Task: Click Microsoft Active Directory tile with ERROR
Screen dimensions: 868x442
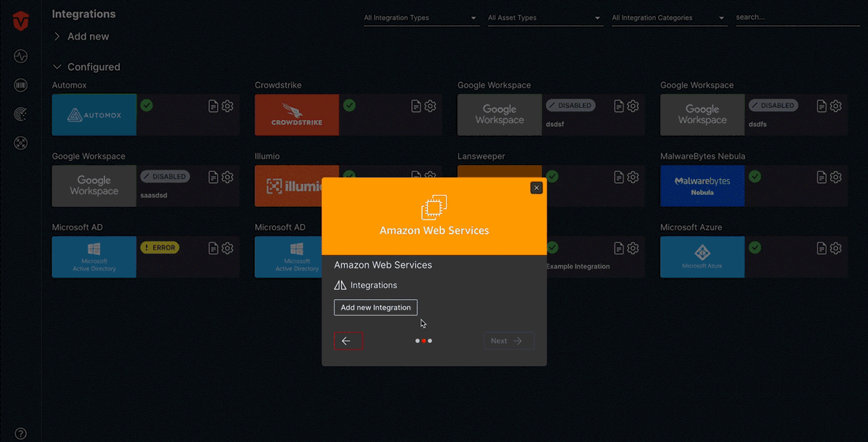Action: click(x=94, y=257)
